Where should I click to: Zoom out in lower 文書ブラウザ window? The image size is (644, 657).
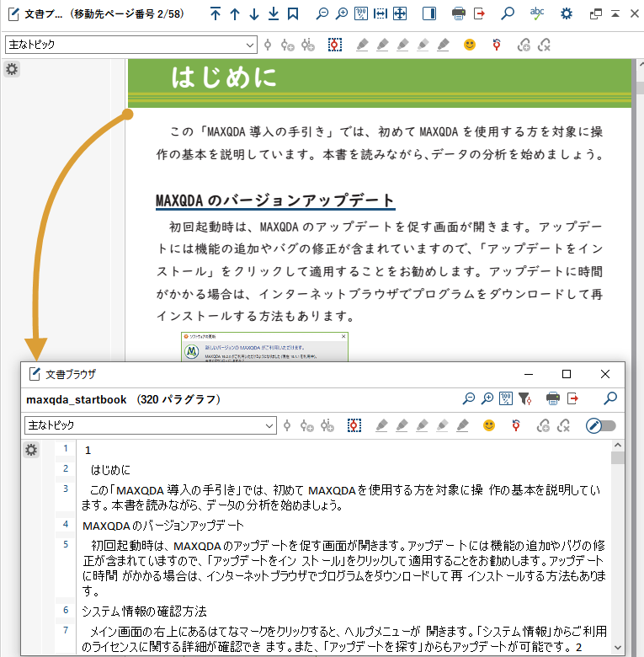[469, 398]
